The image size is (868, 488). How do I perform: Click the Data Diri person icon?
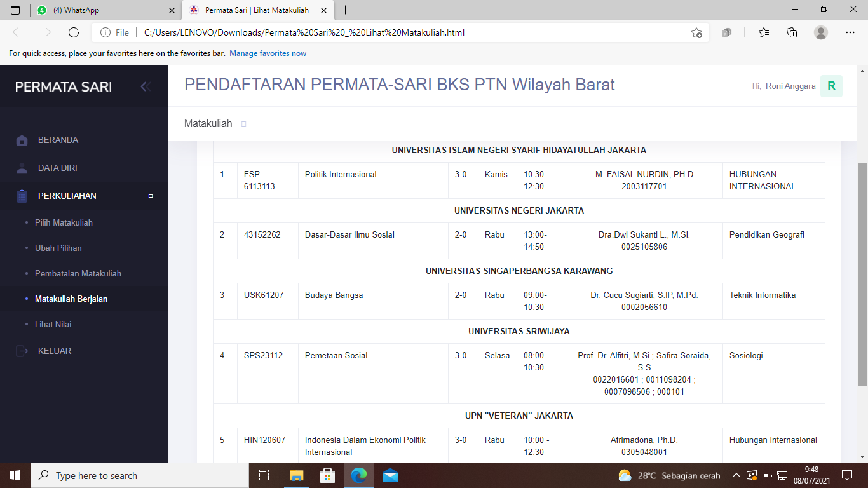pyautogui.click(x=22, y=168)
